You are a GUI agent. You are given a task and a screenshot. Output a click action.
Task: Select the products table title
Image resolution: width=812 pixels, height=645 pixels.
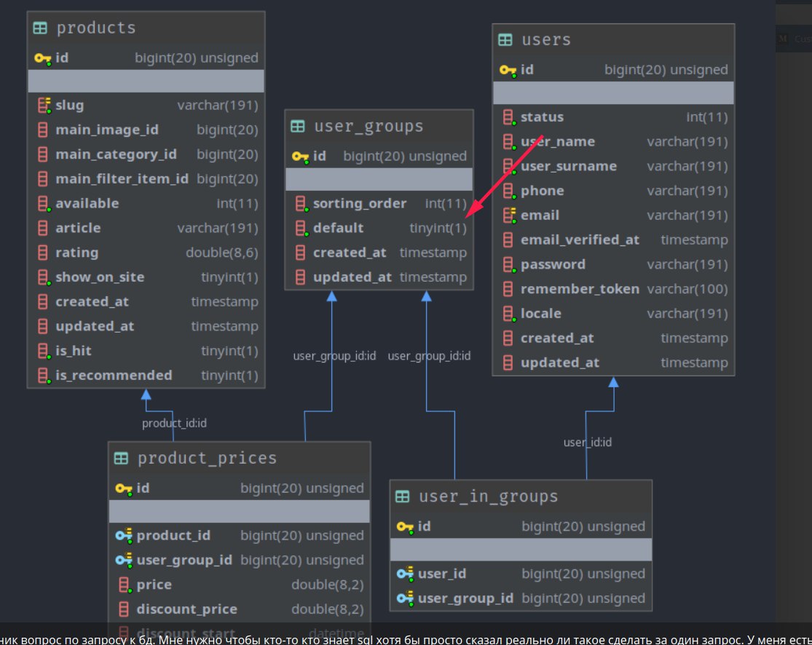point(96,28)
